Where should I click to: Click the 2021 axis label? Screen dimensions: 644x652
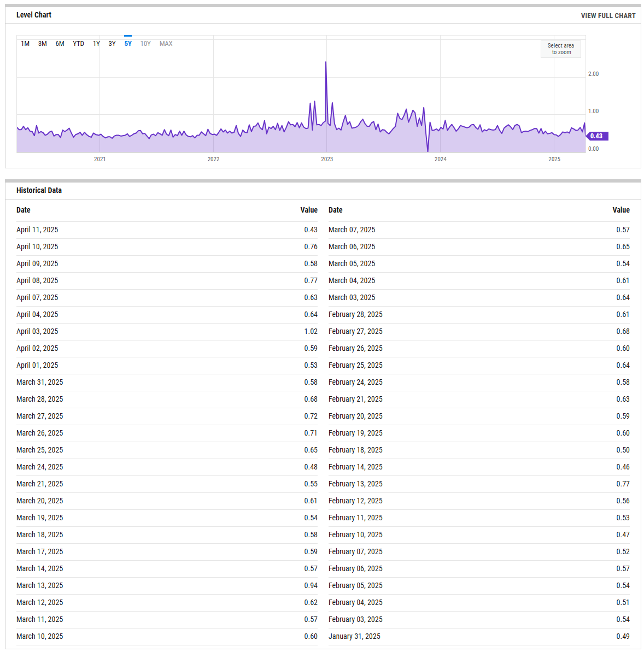point(100,159)
